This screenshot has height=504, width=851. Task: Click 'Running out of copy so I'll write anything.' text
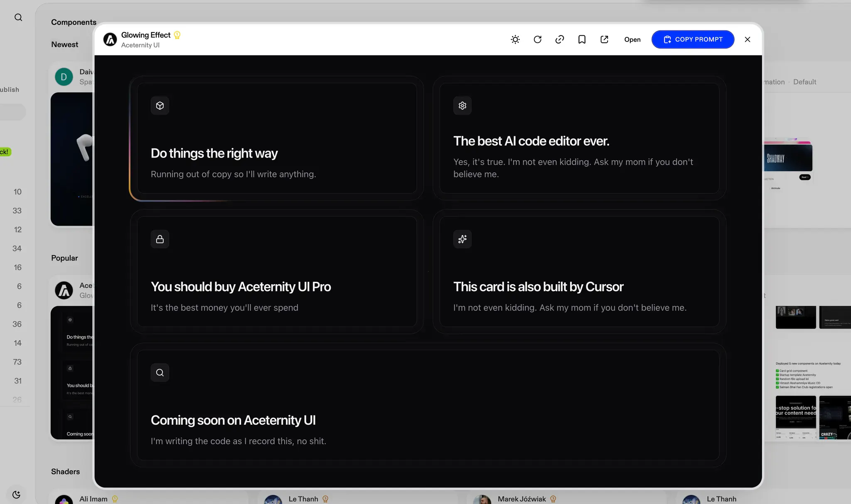click(234, 174)
